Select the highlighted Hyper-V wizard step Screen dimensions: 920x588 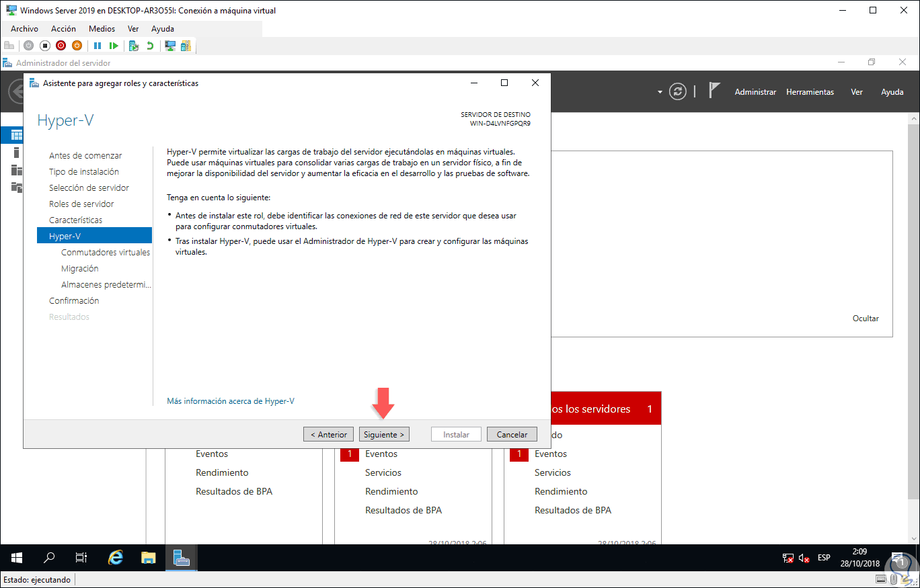coord(94,236)
